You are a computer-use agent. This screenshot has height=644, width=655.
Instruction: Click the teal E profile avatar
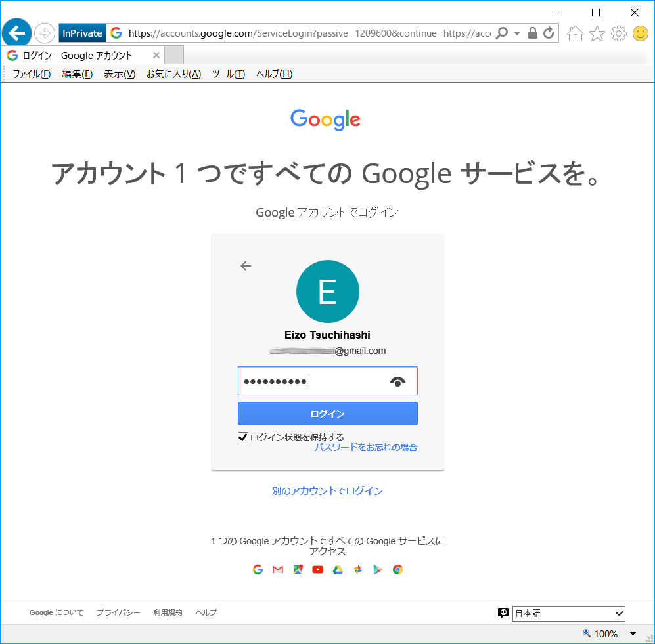[x=327, y=291]
